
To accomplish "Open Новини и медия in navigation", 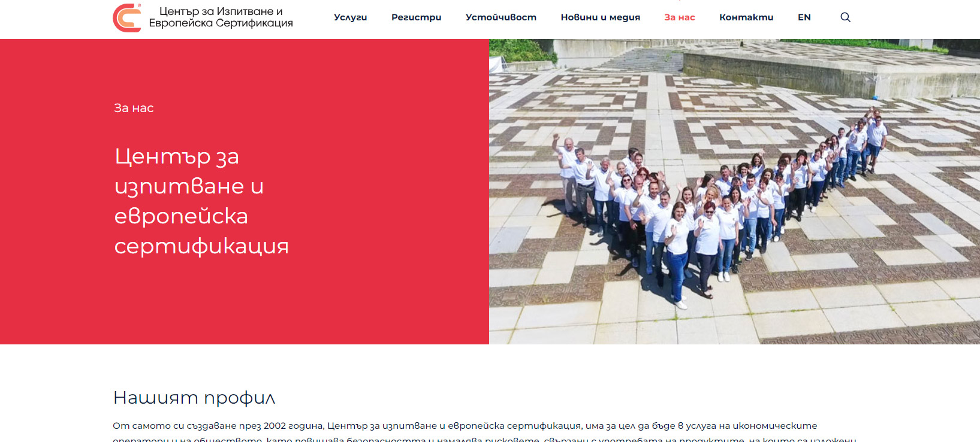I will tap(600, 17).
